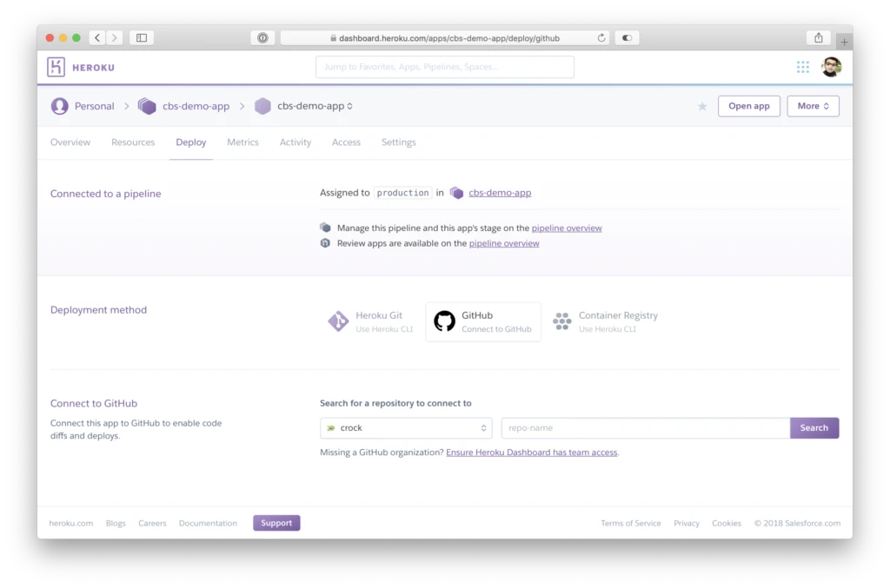
Task: Open the Cookies footer link
Action: pyautogui.click(x=727, y=524)
